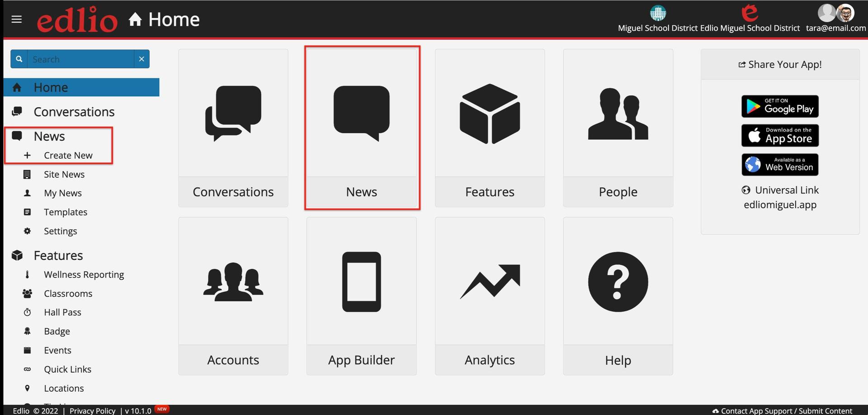Open Classrooms in sidebar
The height and width of the screenshot is (415, 868).
tap(68, 294)
